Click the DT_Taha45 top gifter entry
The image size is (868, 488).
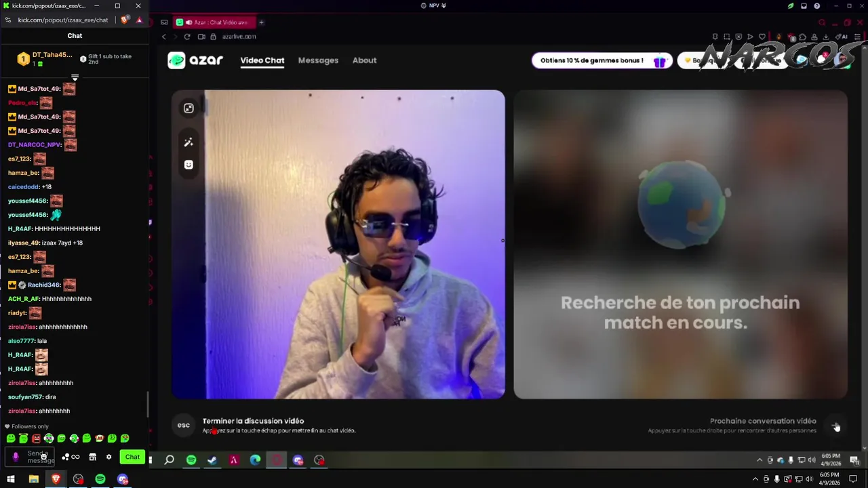(x=44, y=59)
